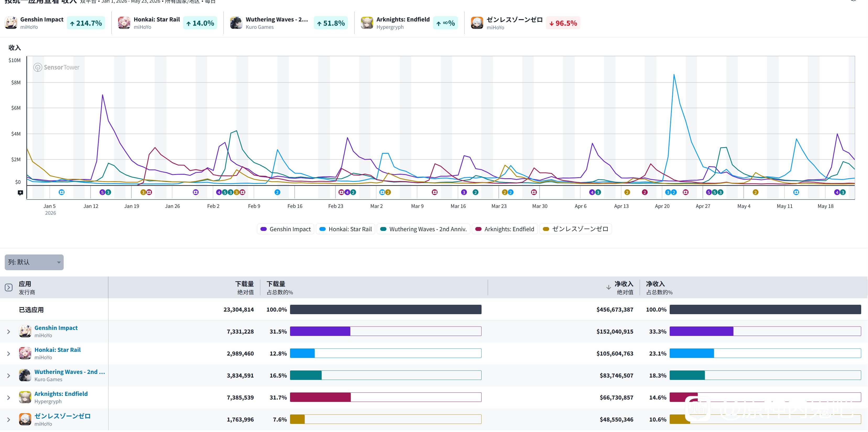Click the crimson 2 event marker near Apr 13

(x=645, y=192)
